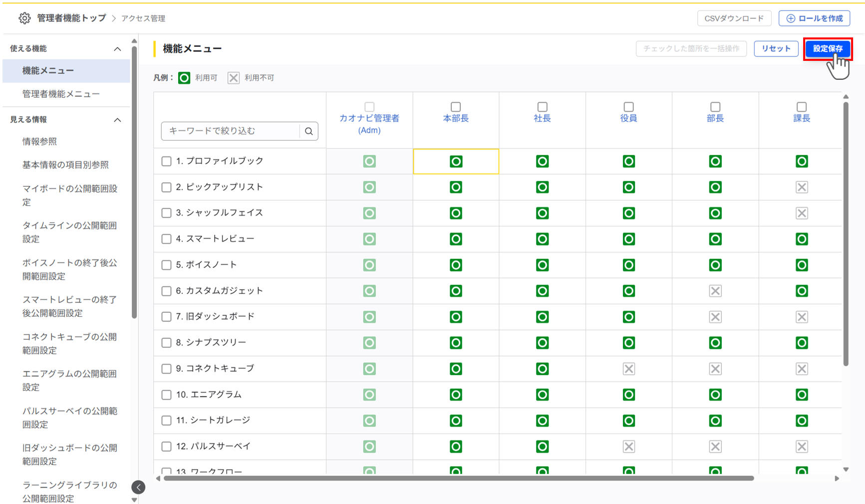
Task: Toggle 役員 permission for ボイスノート
Action: tap(629, 265)
